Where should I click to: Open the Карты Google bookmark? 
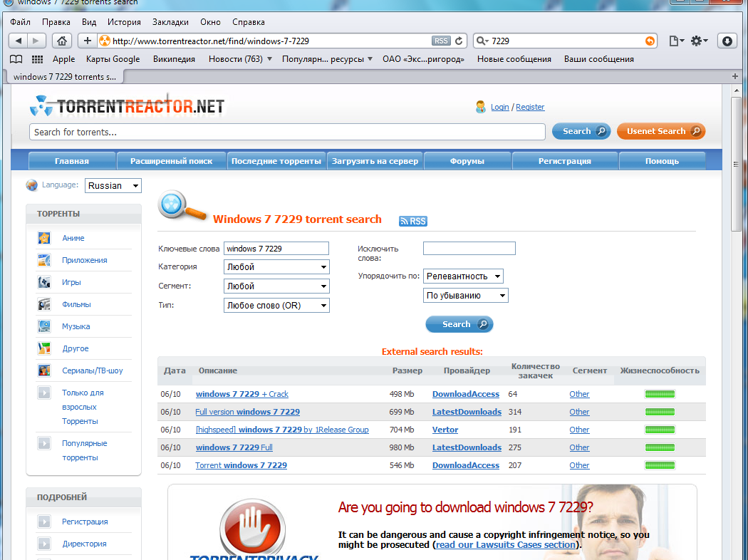113,59
